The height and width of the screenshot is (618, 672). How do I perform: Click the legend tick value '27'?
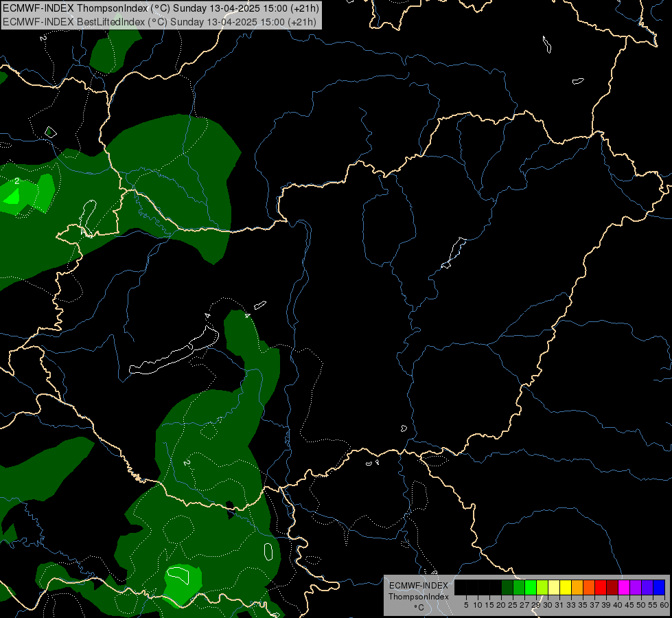pos(524,605)
